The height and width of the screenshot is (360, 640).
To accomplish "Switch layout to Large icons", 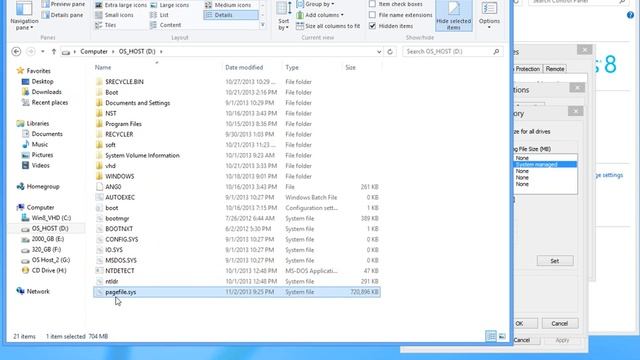I will 170,5.
